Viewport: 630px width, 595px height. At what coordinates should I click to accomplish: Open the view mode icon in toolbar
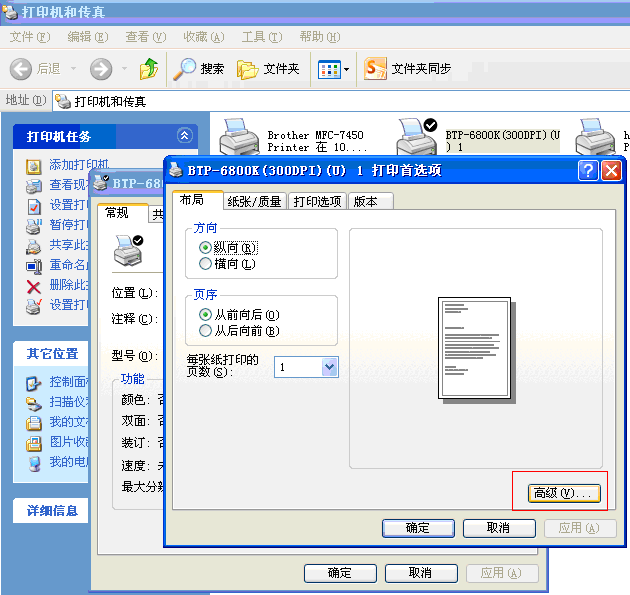[329, 70]
